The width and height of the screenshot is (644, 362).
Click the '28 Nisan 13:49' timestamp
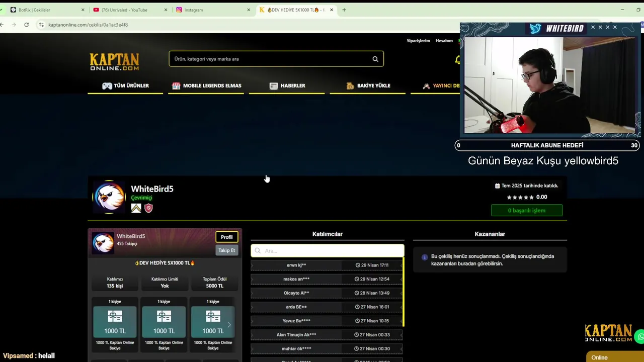pos(372,293)
